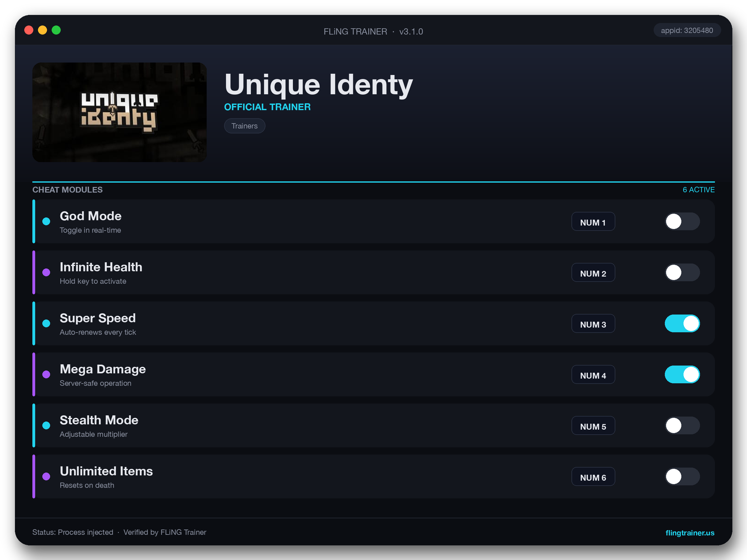Click the 'Auto-renews every tick' description
The image size is (747, 560).
coord(98,332)
